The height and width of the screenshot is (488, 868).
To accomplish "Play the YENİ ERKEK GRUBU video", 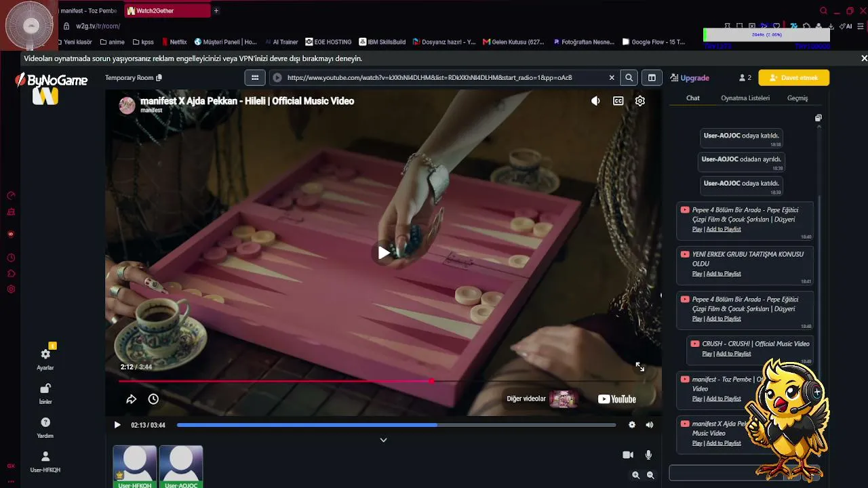I will (x=697, y=274).
